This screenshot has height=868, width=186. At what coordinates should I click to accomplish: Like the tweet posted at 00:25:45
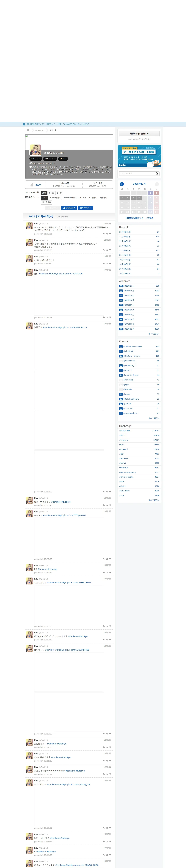pyautogui.click(x=110, y=505)
